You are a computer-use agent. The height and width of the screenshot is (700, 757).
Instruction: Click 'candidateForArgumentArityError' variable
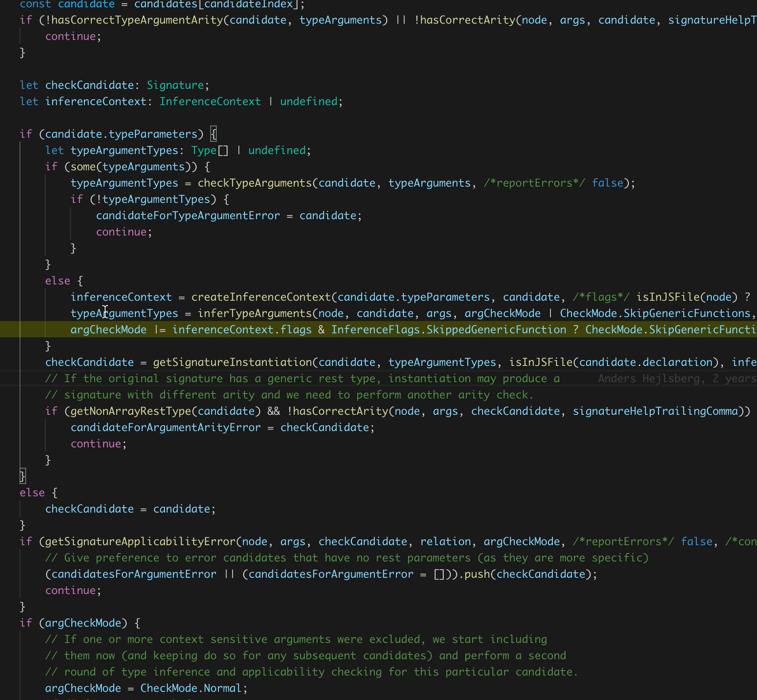click(165, 427)
